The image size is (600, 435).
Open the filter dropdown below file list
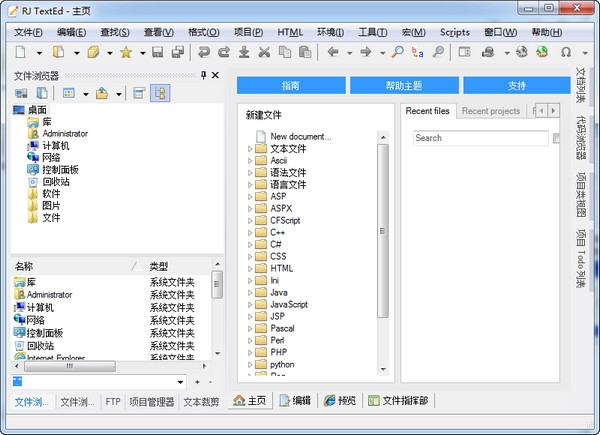coord(180,381)
